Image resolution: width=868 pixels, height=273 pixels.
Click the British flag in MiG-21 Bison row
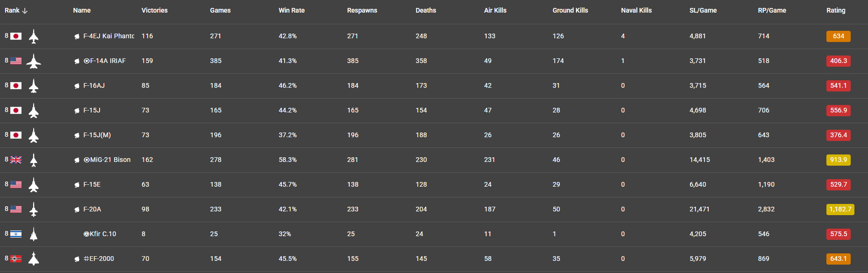tap(16, 160)
